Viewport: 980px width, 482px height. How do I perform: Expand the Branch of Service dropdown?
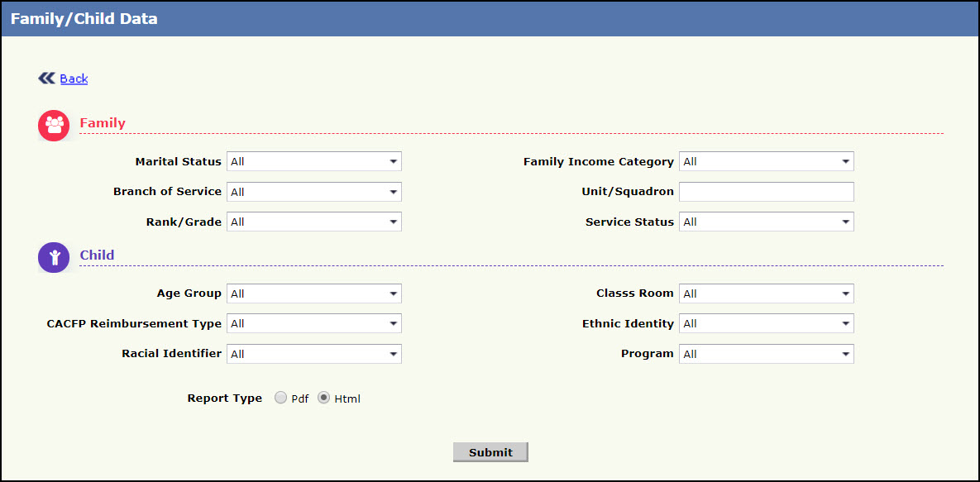(313, 192)
